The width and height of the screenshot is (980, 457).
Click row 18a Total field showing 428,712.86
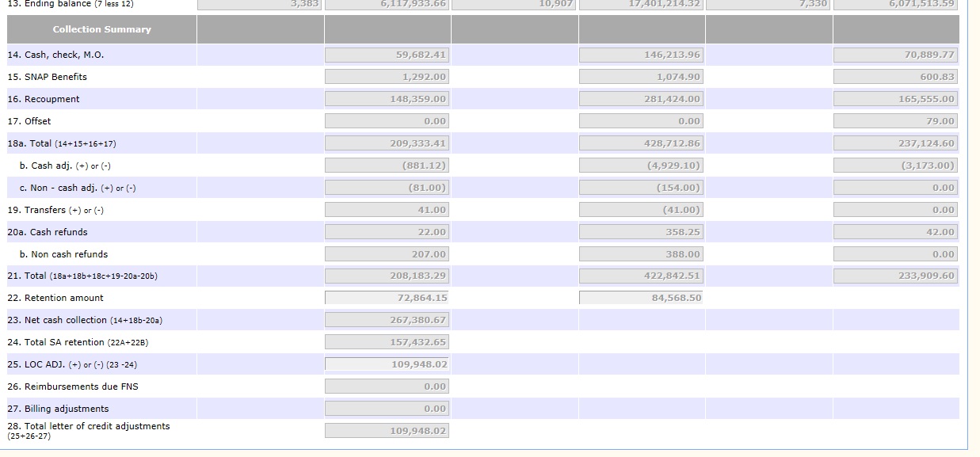[x=641, y=143]
